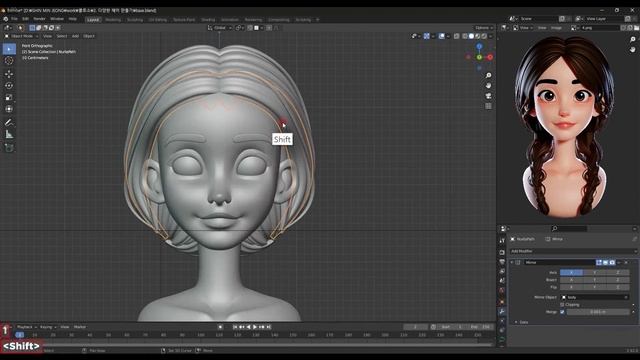Select the Transform tool in the toolbar

(9, 109)
